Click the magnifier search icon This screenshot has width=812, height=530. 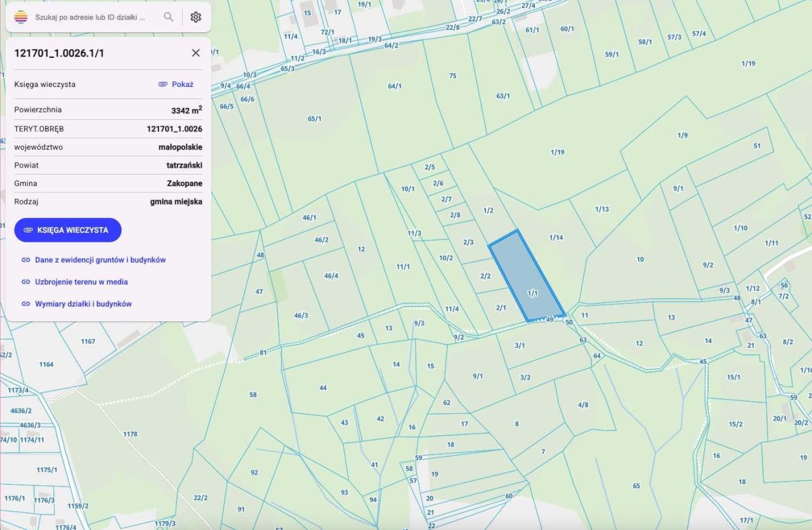168,17
